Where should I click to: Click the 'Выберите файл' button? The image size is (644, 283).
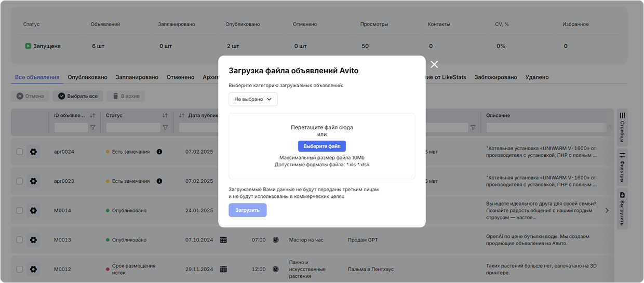[321, 146]
